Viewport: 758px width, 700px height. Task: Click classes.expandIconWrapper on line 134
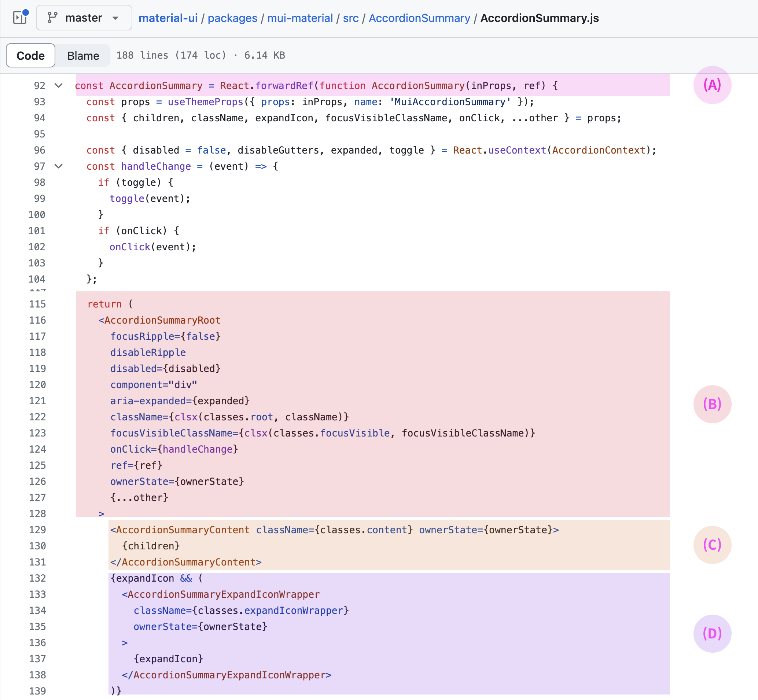[271, 611]
